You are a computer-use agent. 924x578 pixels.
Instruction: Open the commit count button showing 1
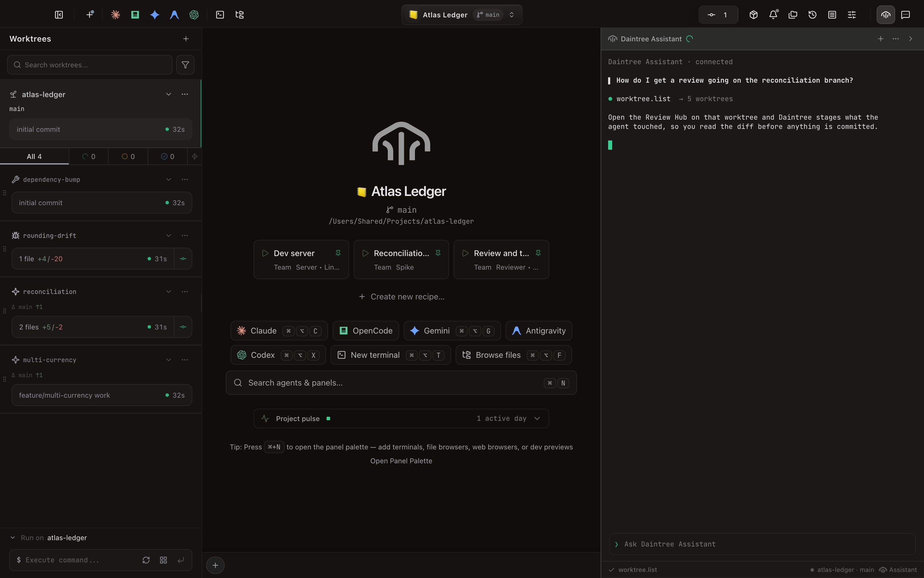tap(718, 15)
